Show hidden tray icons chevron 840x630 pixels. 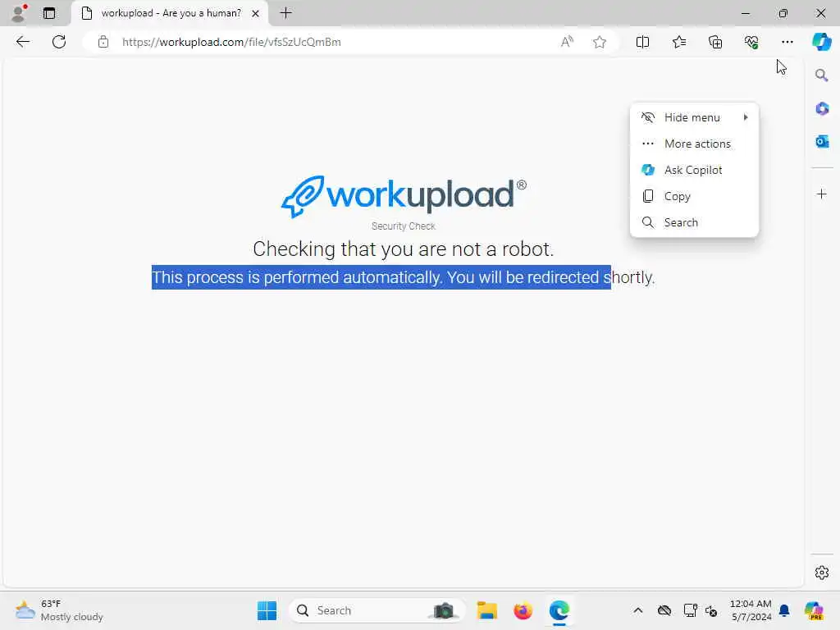coord(637,610)
